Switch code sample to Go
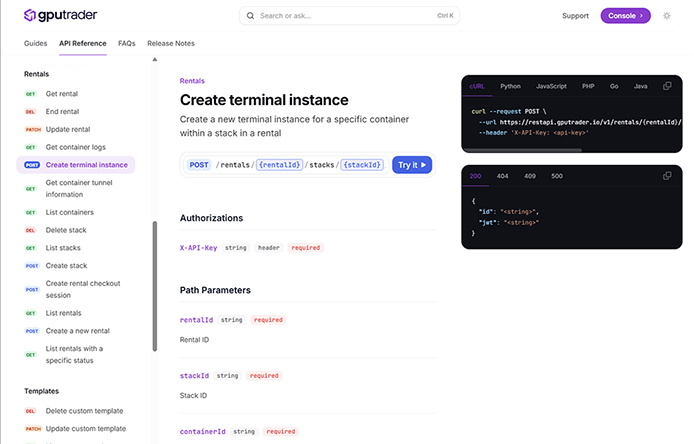Screen dimensions: 694x444 tap(614, 86)
